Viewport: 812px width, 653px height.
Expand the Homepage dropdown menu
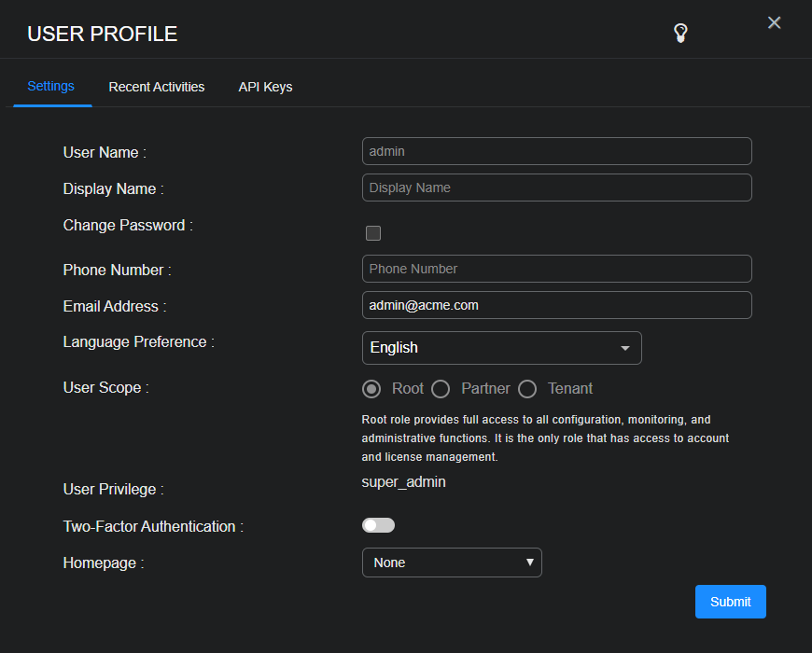pyautogui.click(x=452, y=563)
